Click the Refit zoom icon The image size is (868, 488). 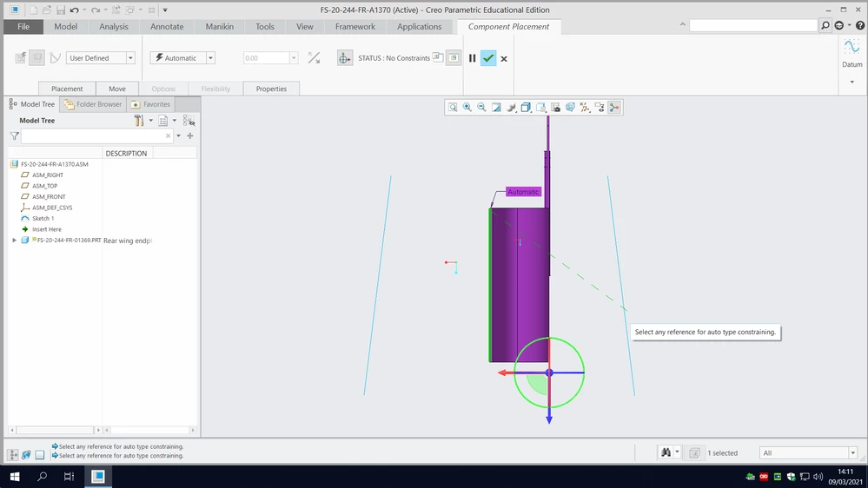(453, 108)
